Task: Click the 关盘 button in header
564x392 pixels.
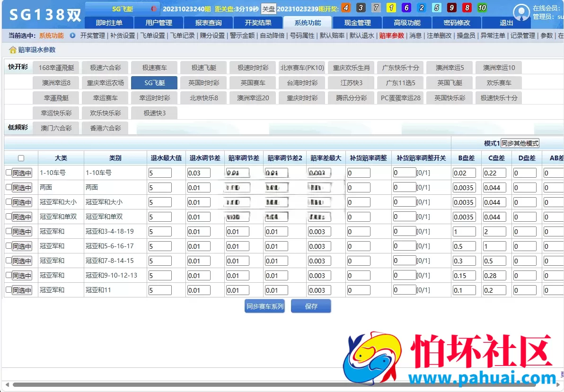Action: [268, 9]
